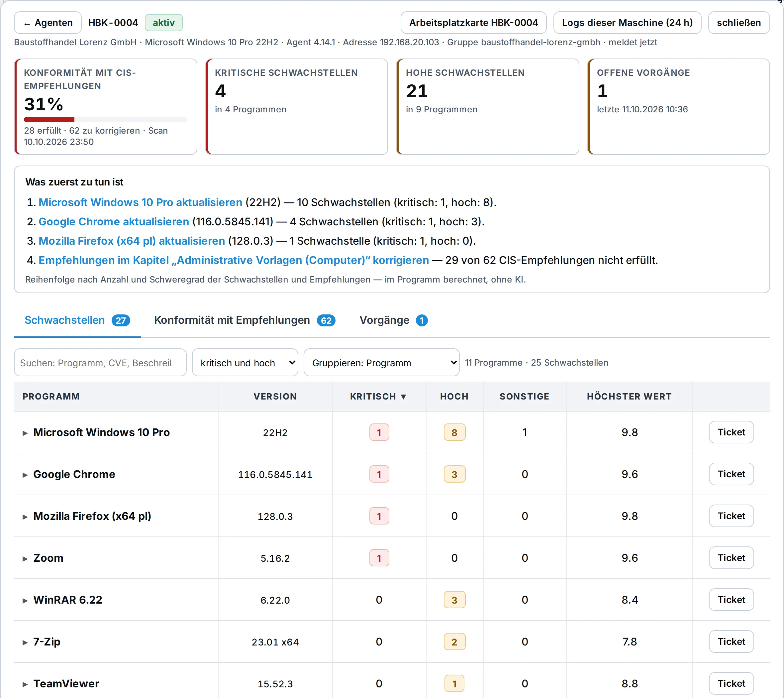
Task: Create Ticket for Google Chrome
Action: [731, 474]
